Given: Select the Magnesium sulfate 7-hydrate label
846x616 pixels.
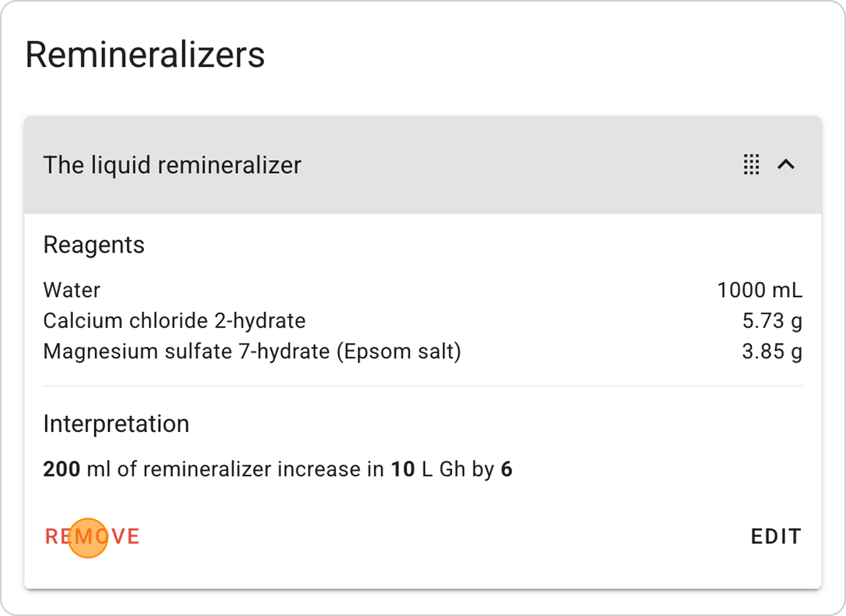Looking at the screenshot, I should pos(252,352).
